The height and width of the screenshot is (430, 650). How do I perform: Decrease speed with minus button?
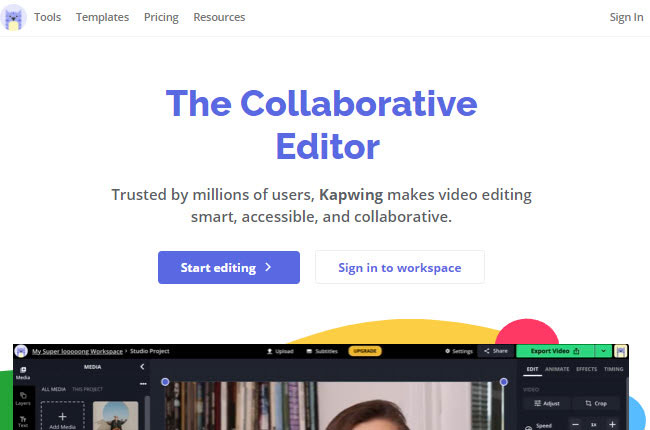[x=575, y=425]
